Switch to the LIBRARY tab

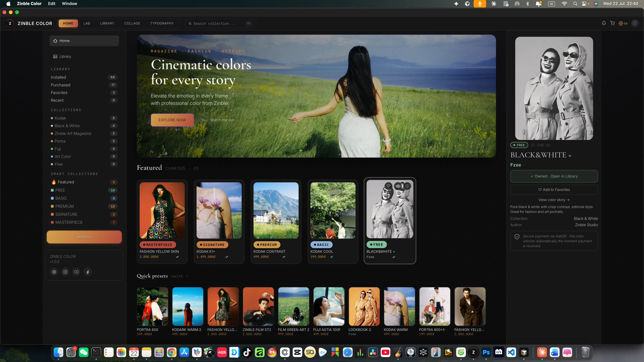click(107, 23)
